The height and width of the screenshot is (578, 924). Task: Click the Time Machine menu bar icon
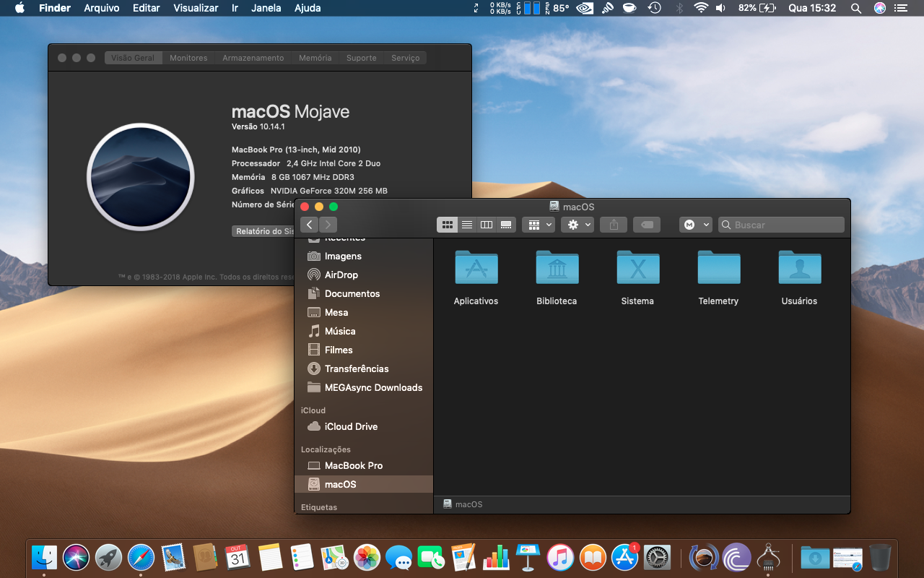[x=654, y=8]
